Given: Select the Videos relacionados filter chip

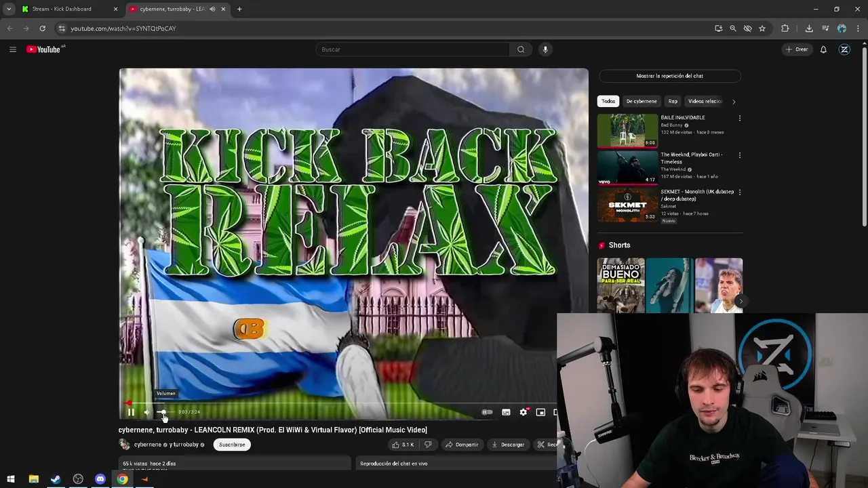Looking at the screenshot, I should coord(705,101).
